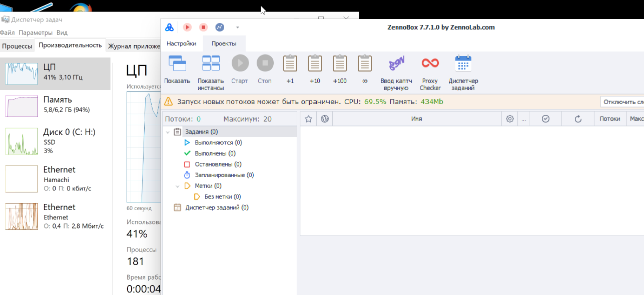644x295 pixels.
Task: Switch to the Проекты tab
Action: point(224,43)
